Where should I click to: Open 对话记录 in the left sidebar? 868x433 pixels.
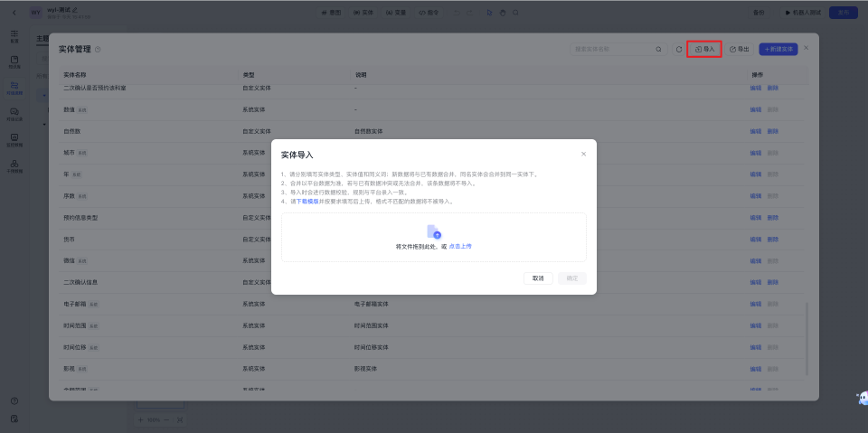coord(14,114)
